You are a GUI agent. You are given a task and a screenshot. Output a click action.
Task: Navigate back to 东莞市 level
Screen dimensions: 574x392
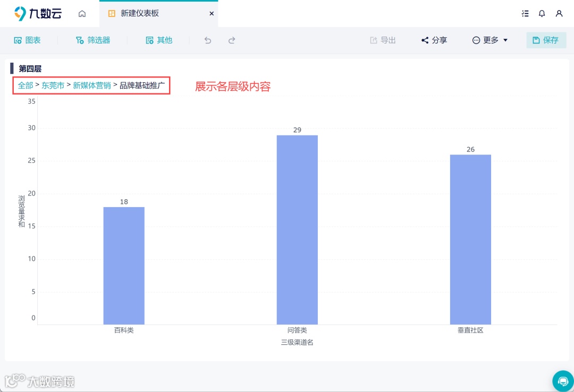[53, 85]
